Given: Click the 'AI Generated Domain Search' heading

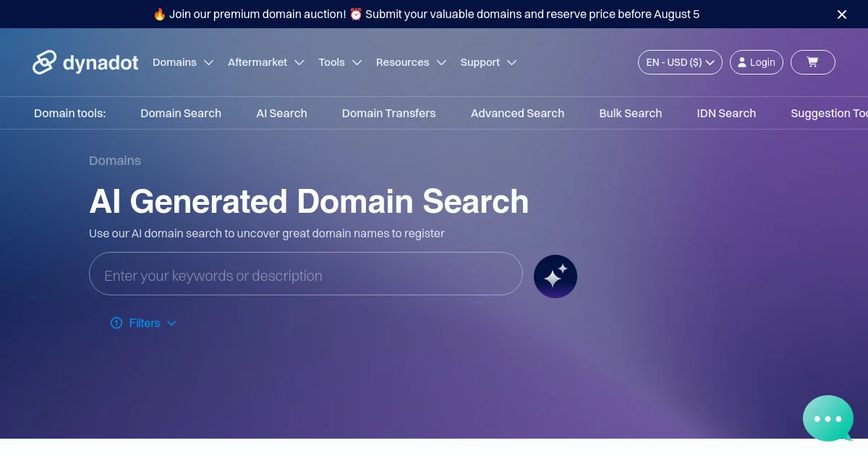Looking at the screenshot, I should point(309,201).
